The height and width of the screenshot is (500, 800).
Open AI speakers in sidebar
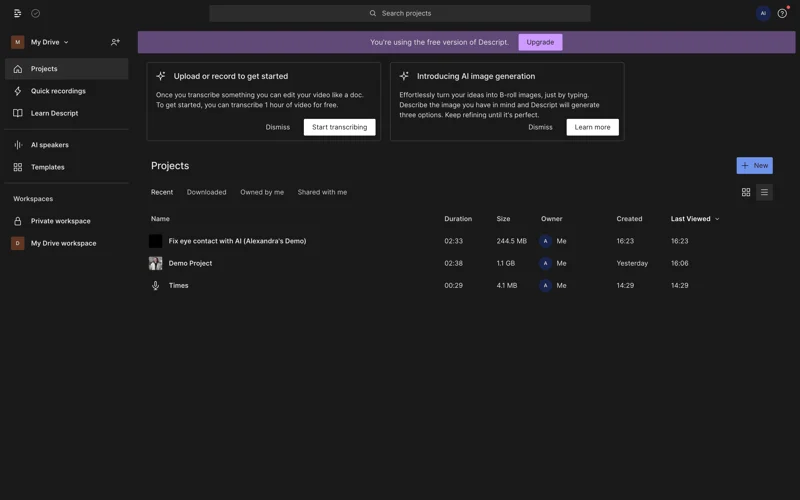pyautogui.click(x=66, y=145)
